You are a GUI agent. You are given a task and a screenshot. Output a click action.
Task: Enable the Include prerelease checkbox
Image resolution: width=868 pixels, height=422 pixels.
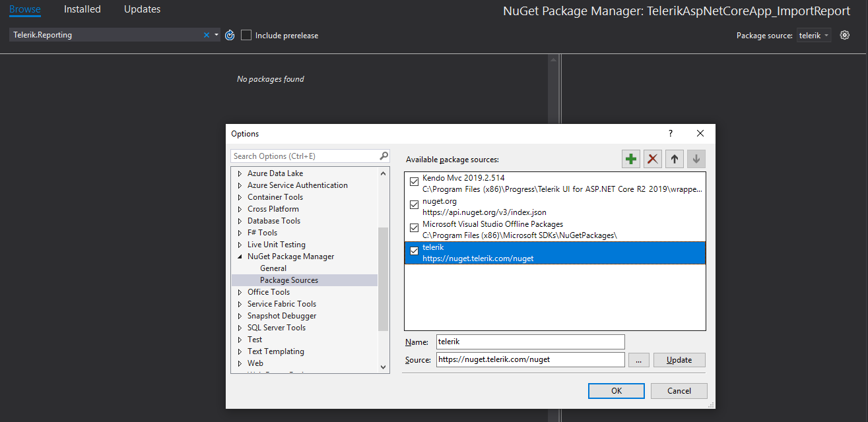(246, 35)
